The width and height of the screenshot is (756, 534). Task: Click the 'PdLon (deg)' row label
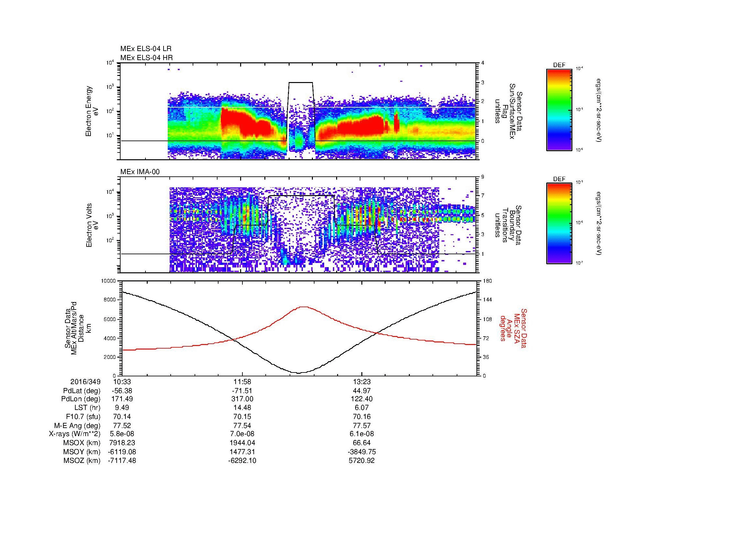click(81, 399)
